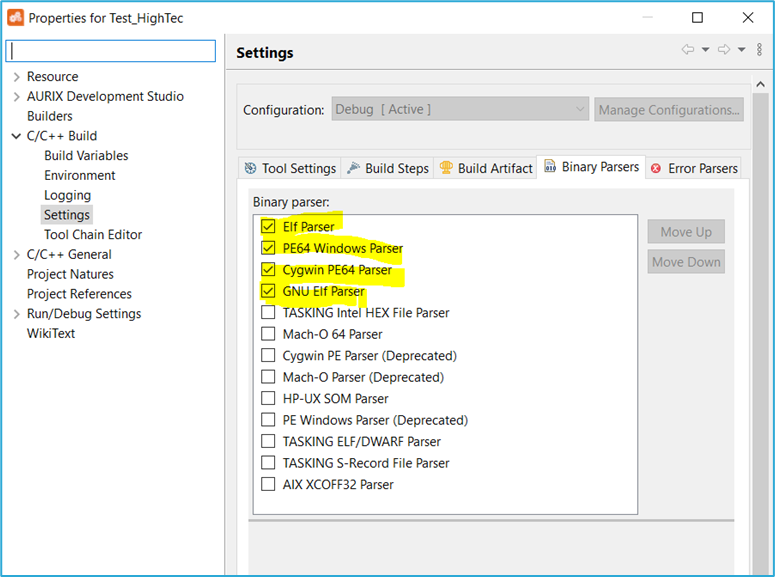
Task: Click the filter text input field
Action: (111, 51)
